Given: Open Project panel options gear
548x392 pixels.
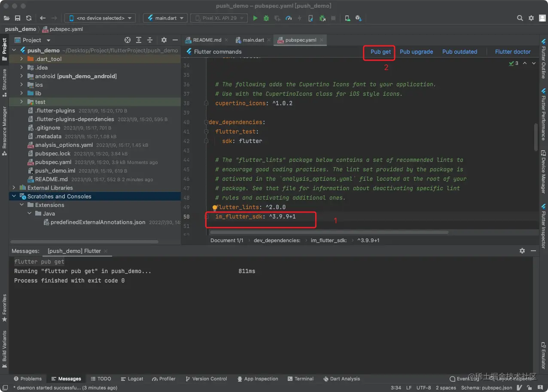Looking at the screenshot, I should [x=164, y=40].
